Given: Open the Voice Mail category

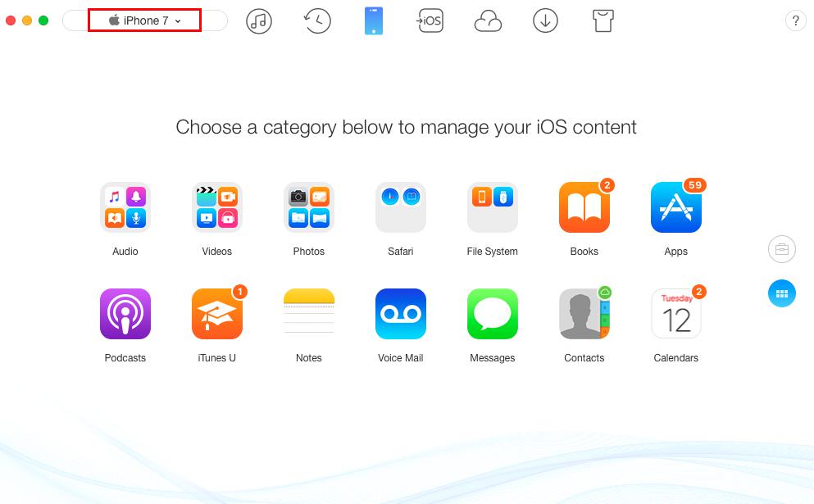Looking at the screenshot, I should (401, 314).
